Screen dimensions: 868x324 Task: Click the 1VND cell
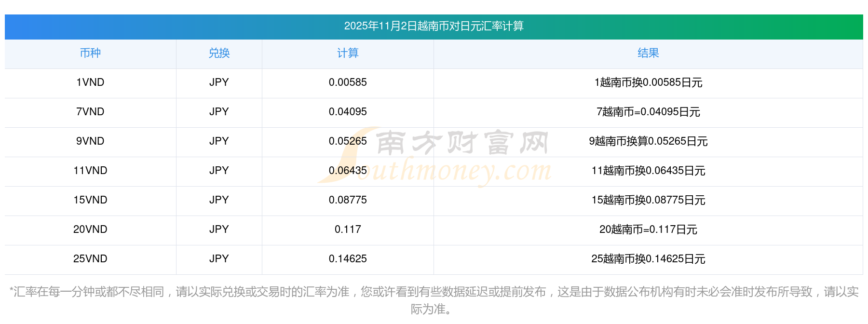click(x=90, y=82)
